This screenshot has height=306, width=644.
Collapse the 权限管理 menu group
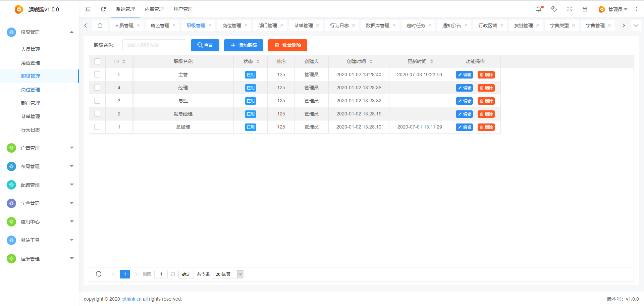tap(72, 32)
